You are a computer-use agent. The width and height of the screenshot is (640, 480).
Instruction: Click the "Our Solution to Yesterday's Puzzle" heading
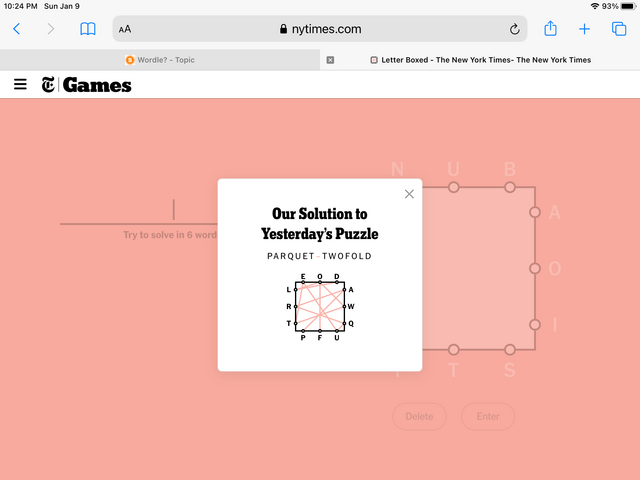pos(320,224)
